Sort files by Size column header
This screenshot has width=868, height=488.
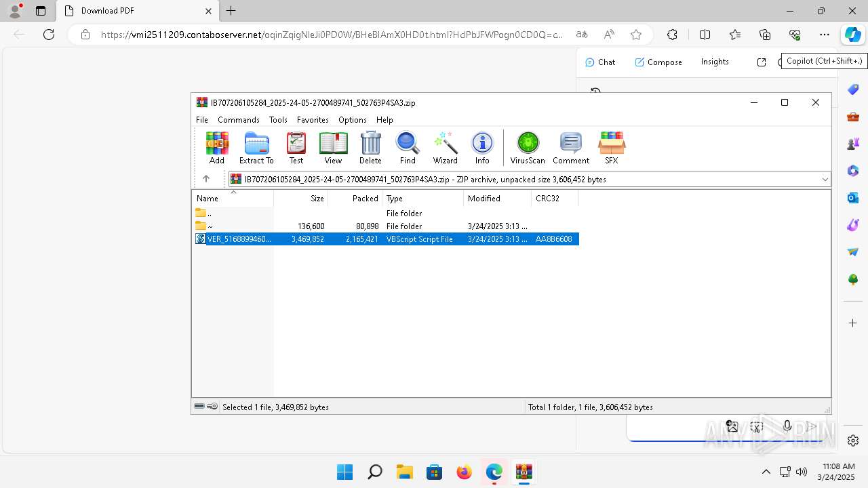pyautogui.click(x=301, y=199)
